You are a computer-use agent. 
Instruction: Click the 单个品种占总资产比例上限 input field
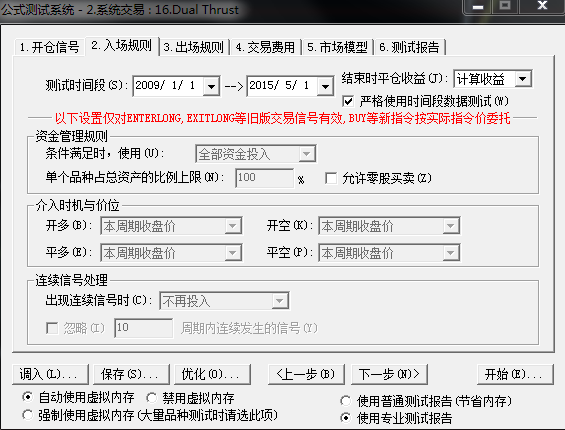pyautogui.click(x=264, y=178)
